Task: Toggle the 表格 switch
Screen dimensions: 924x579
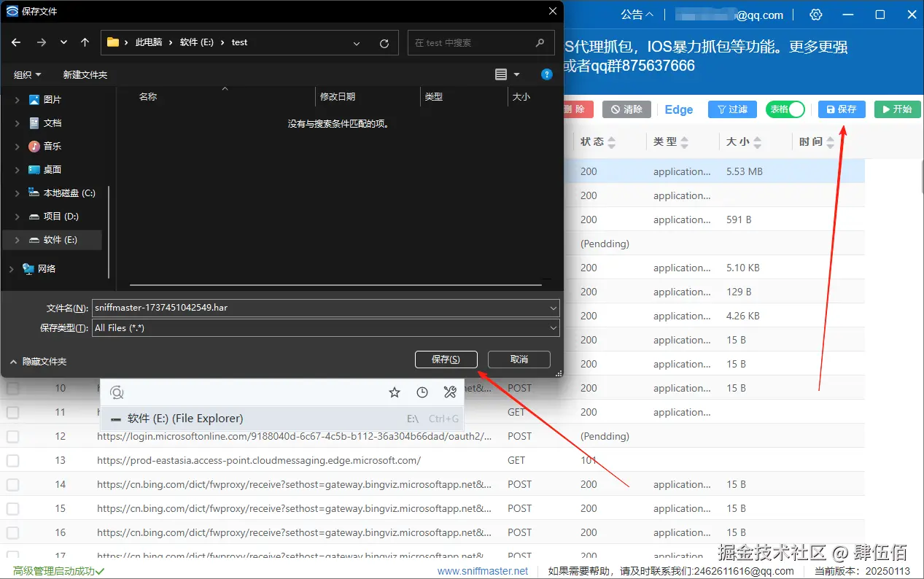Action: coord(785,109)
